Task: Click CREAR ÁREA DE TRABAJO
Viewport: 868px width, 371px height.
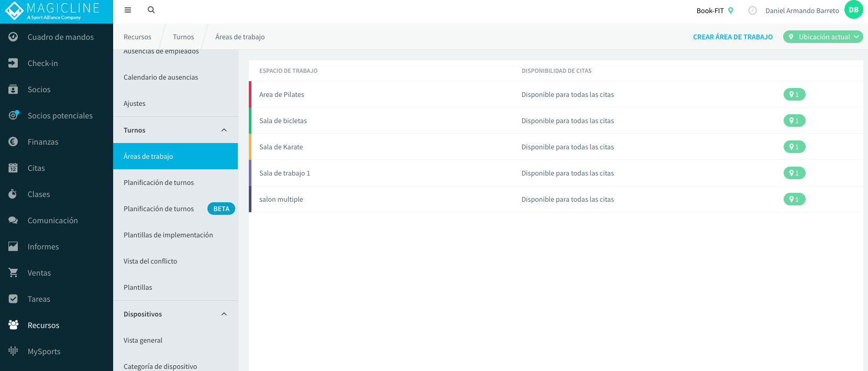Action: click(733, 37)
